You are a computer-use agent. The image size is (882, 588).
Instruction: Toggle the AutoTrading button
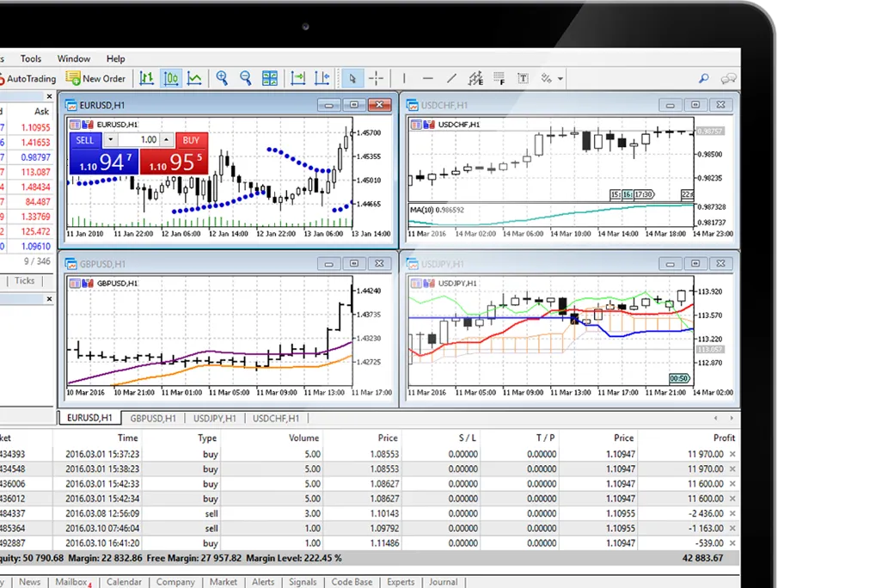coord(28,79)
